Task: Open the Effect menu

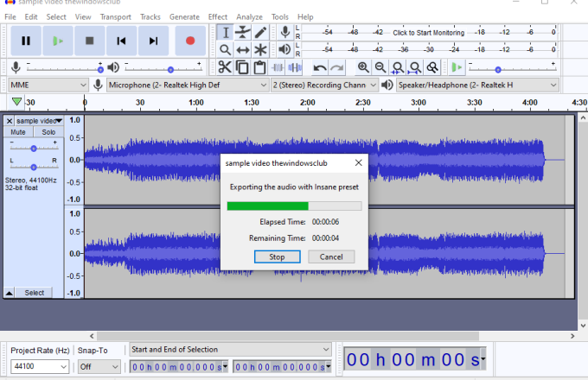Action: [218, 16]
